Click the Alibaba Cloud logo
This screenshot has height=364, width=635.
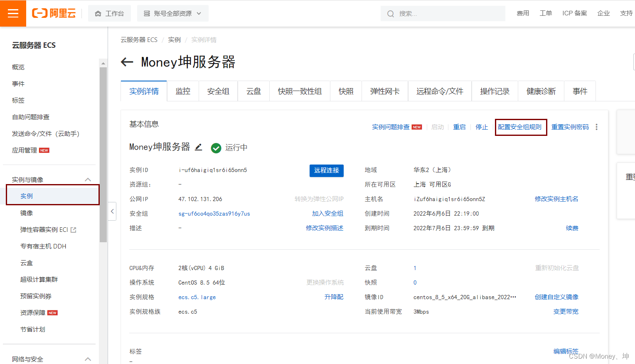(54, 13)
